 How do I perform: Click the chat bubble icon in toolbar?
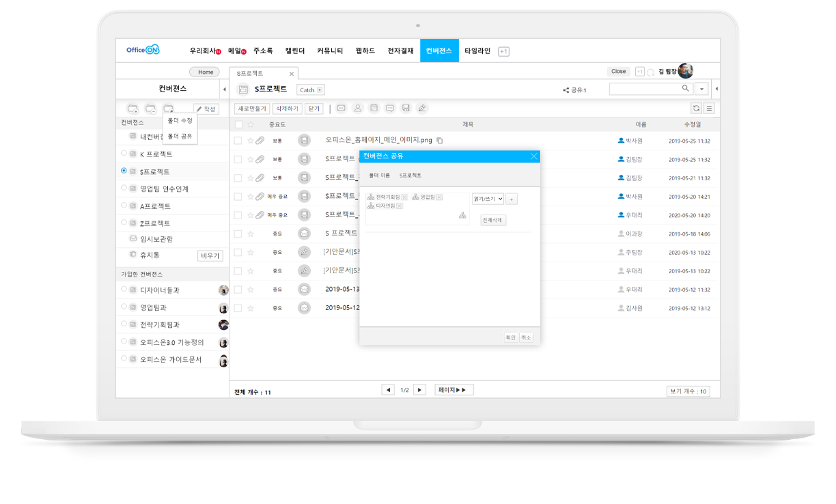coord(390,108)
